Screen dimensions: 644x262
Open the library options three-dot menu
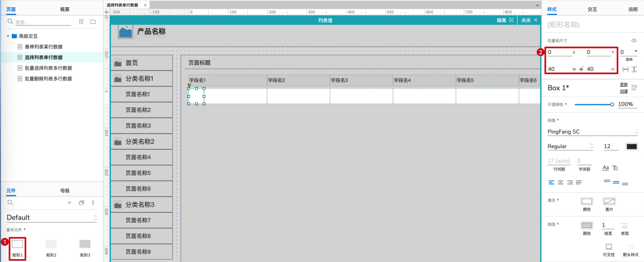[x=93, y=203]
